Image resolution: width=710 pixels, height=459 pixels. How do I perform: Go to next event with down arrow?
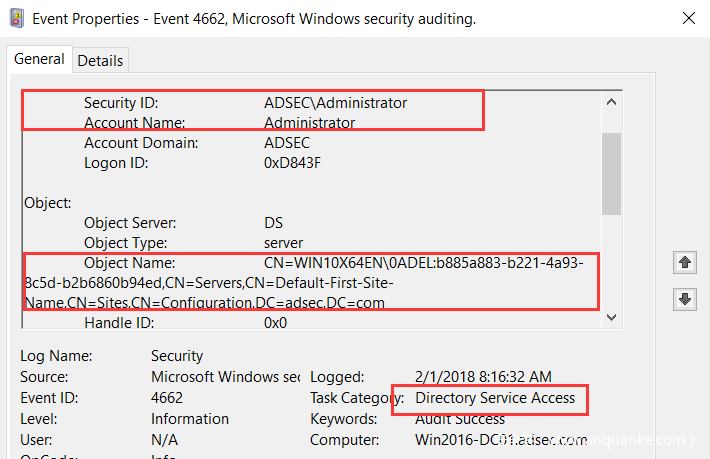686,299
